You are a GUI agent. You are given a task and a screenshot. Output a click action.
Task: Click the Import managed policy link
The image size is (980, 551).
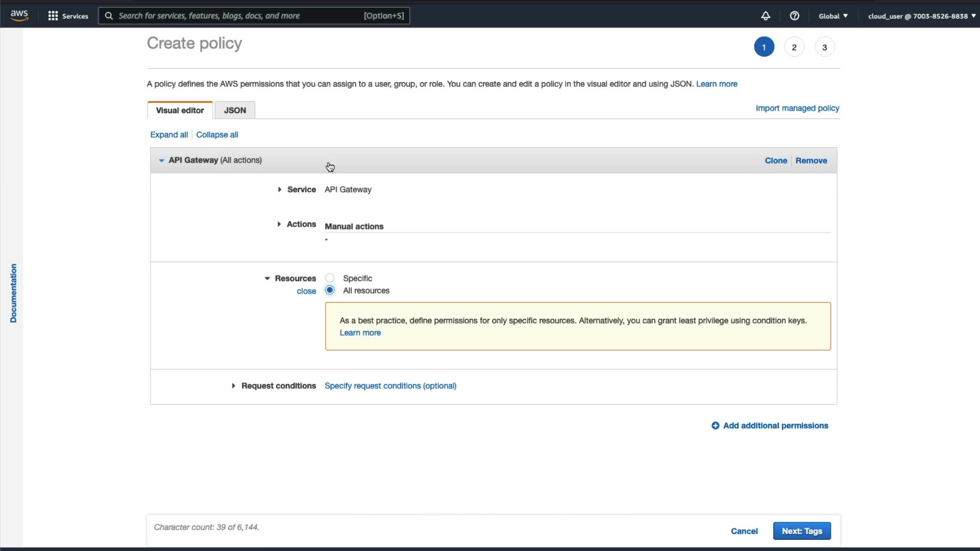(x=797, y=108)
